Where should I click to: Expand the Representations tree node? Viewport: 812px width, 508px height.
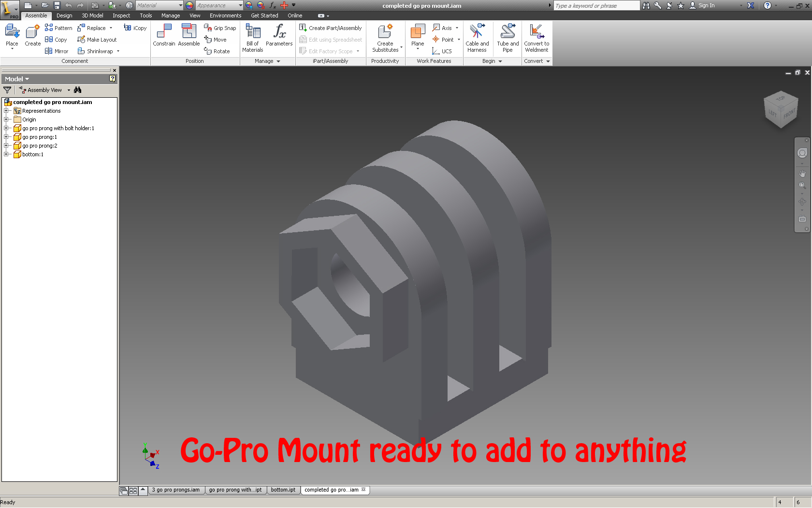(6, 111)
